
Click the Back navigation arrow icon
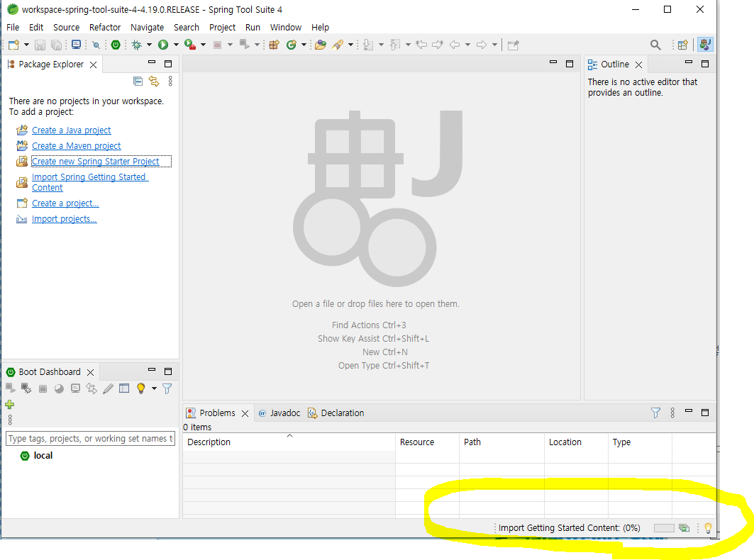pyautogui.click(x=455, y=45)
